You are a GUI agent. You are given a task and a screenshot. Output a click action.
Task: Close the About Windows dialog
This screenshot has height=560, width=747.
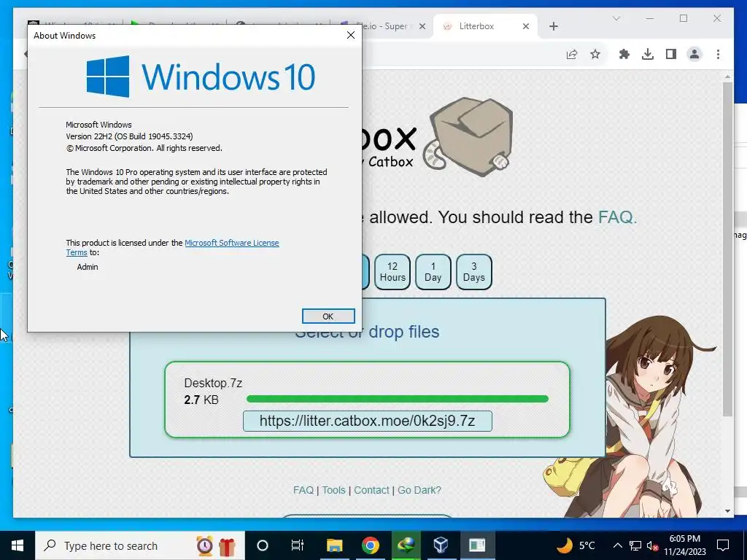coord(351,35)
